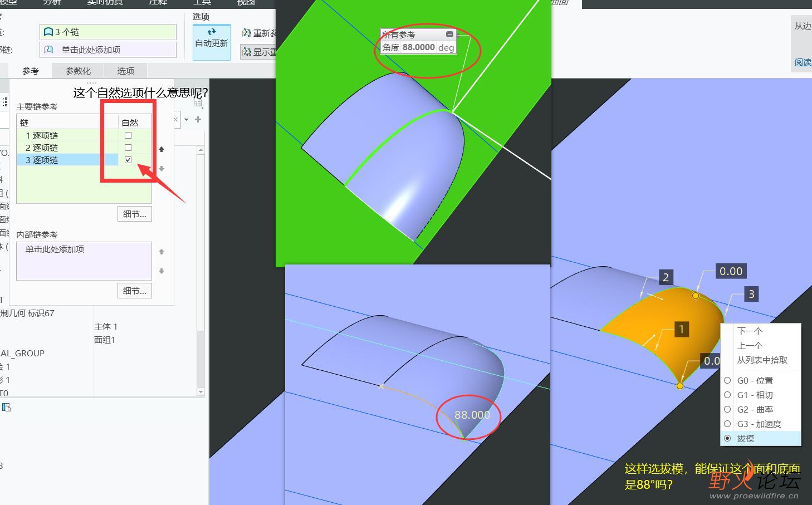Viewport: 812px width, 505px height.
Task: Choose 上一个 in the context menu
Action: (750, 345)
